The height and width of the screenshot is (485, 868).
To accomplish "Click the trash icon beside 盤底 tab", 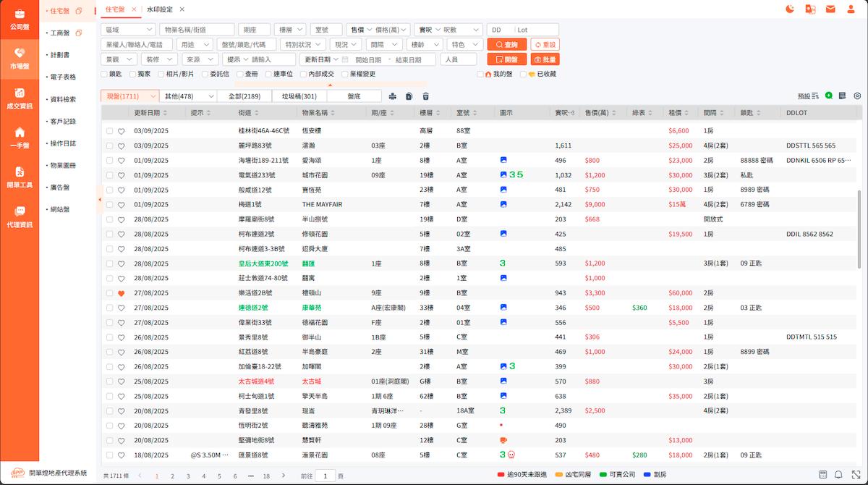I will pos(425,96).
